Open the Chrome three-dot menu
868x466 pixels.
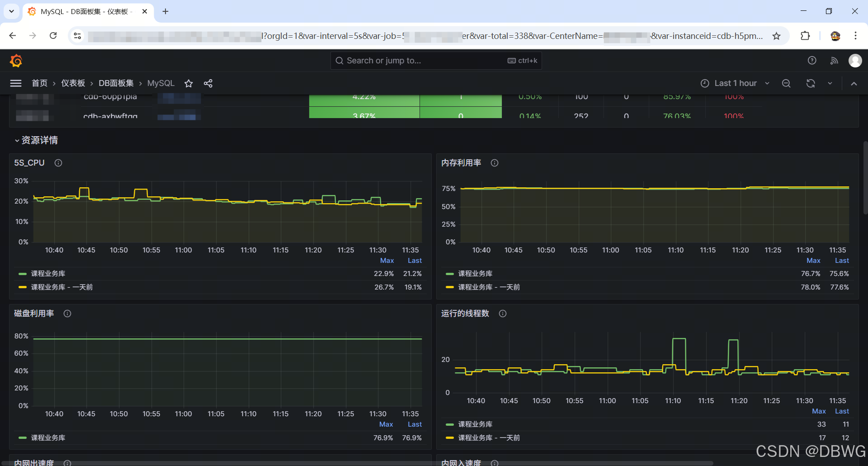pyautogui.click(x=855, y=36)
